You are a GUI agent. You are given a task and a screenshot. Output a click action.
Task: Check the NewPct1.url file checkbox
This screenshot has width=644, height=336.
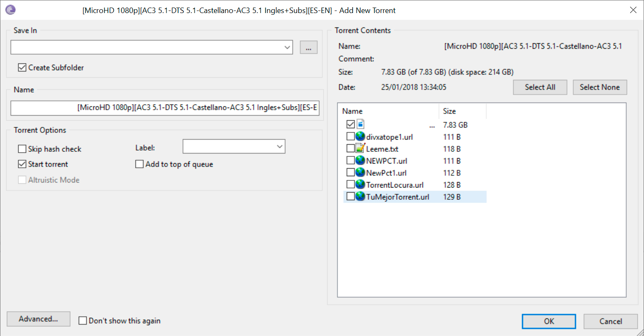[351, 172]
